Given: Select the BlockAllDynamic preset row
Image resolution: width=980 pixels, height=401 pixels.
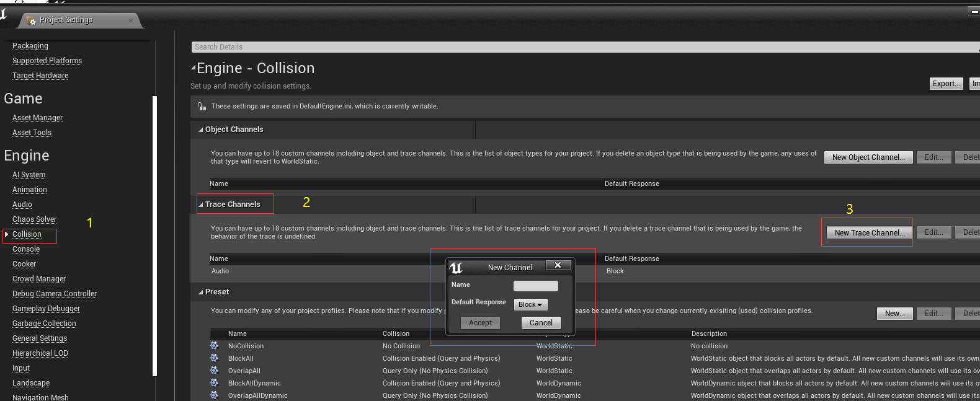Looking at the screenshot, I should (x=594, y=383).
